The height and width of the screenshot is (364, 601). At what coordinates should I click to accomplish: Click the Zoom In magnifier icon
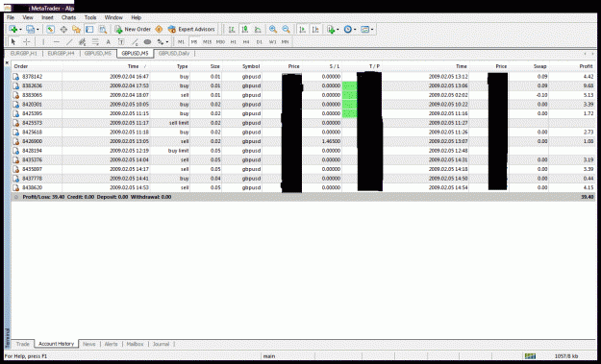click(x=273, y=29)
